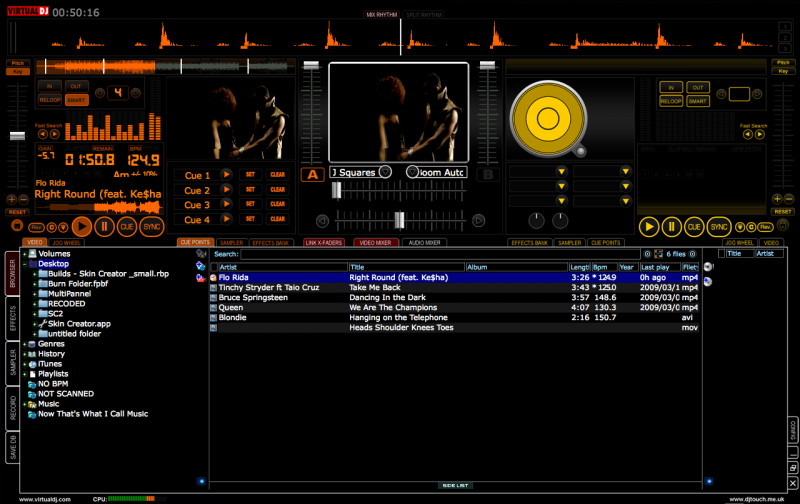Viewport: 800px width, 504px height.
Task: Enable SMART loop on the left deck
Action: click(x=76, y=100)
